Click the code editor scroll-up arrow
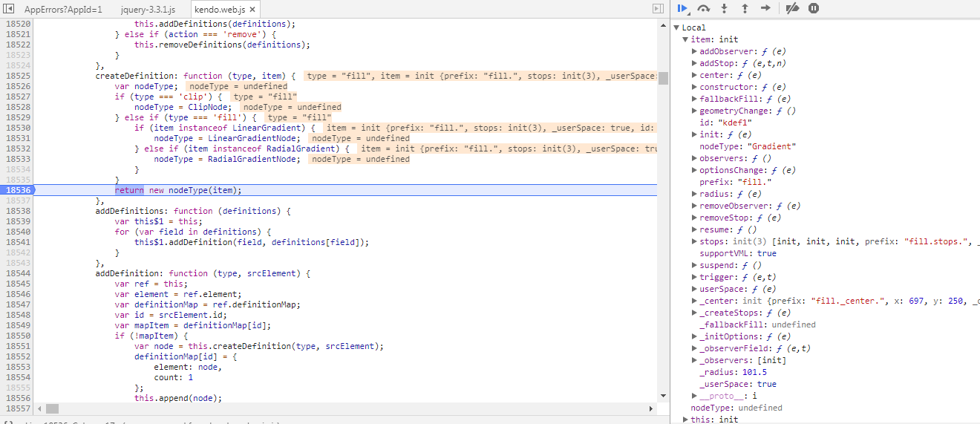Image resolution: width=980 pixels, height=424 pixels. [x=663, y=25]
